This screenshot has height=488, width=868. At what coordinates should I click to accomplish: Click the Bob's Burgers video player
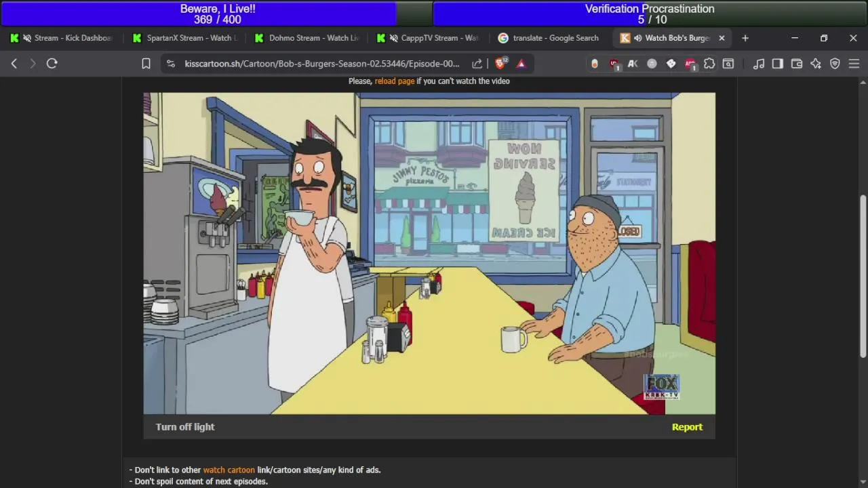coord(429,253)
